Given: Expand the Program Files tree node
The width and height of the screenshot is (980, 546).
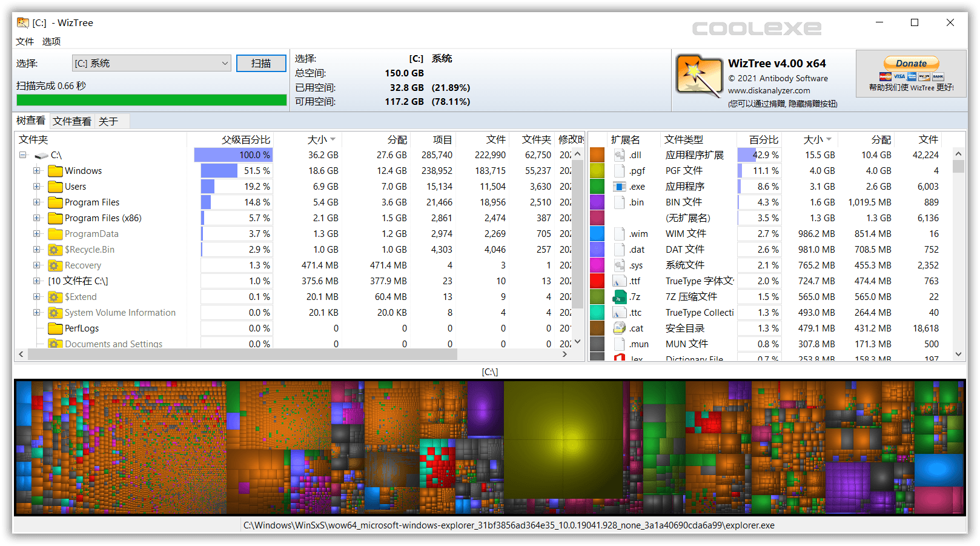Looking at the screenshot, I should (x=37, y=202).
